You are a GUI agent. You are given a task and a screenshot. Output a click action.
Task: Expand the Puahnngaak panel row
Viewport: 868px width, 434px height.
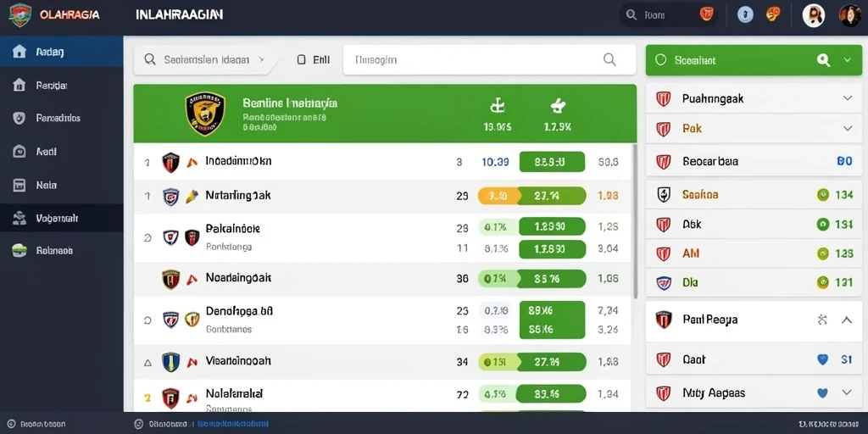point(753,98)
